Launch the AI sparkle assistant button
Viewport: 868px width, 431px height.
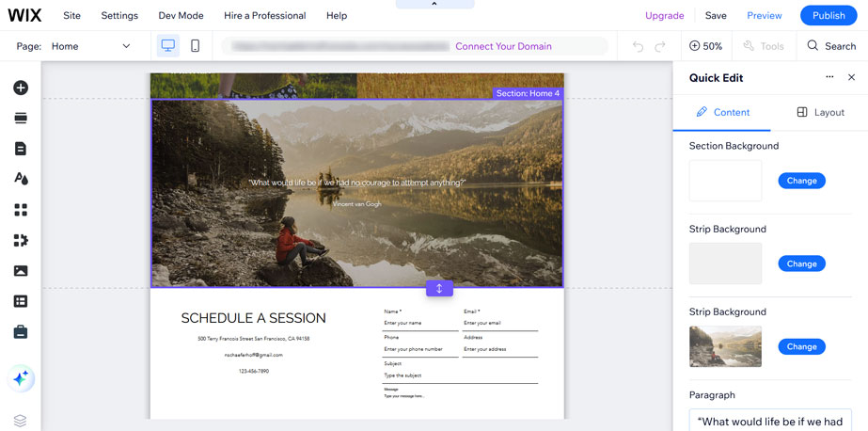point(21,379)
